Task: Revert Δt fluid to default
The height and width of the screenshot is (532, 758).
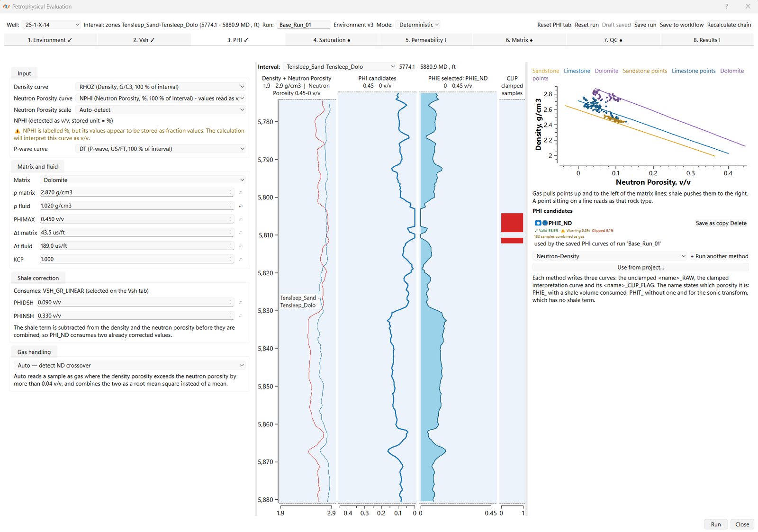Action: click(x=241, y=246)
